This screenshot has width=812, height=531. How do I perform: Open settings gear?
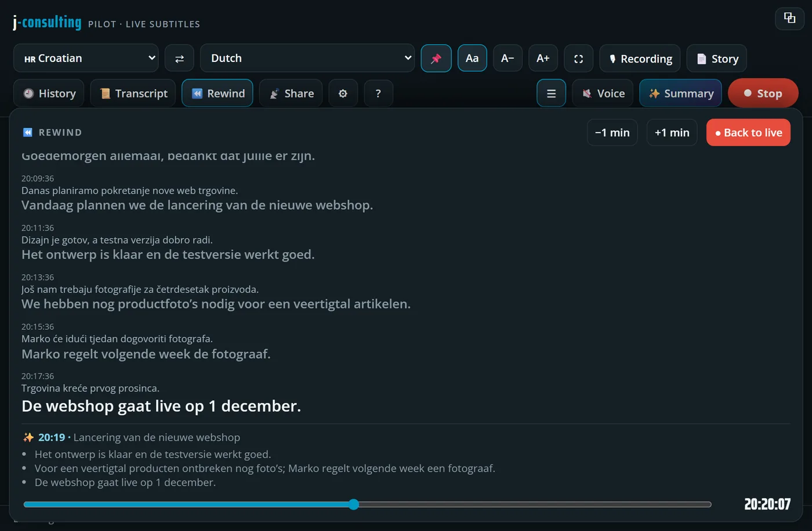(x=343, y=93)
